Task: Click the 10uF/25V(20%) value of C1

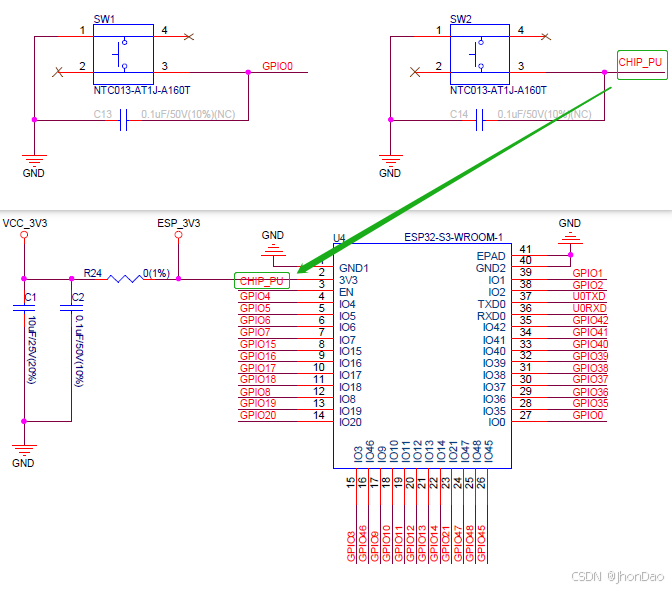Action: (31, 350)
